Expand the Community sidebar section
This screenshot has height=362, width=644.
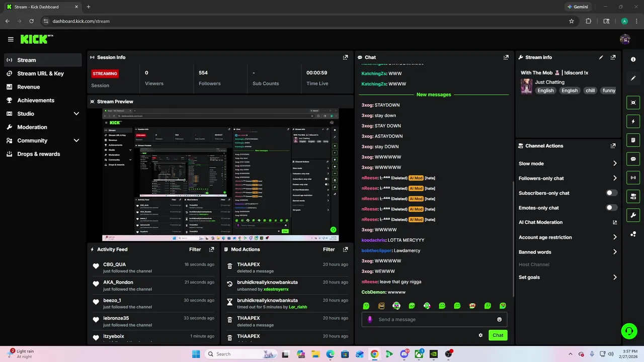[76, 141]
